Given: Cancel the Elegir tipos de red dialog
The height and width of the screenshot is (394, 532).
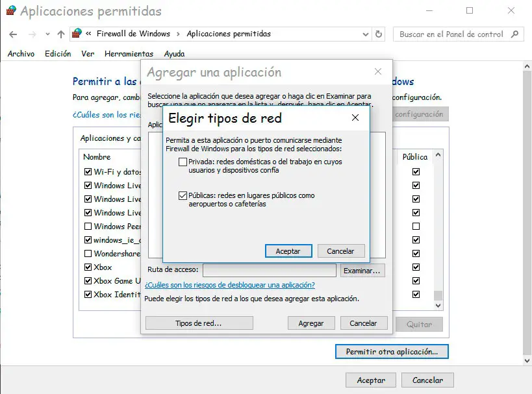Looking at the screenshot, I should click(341, 251).
